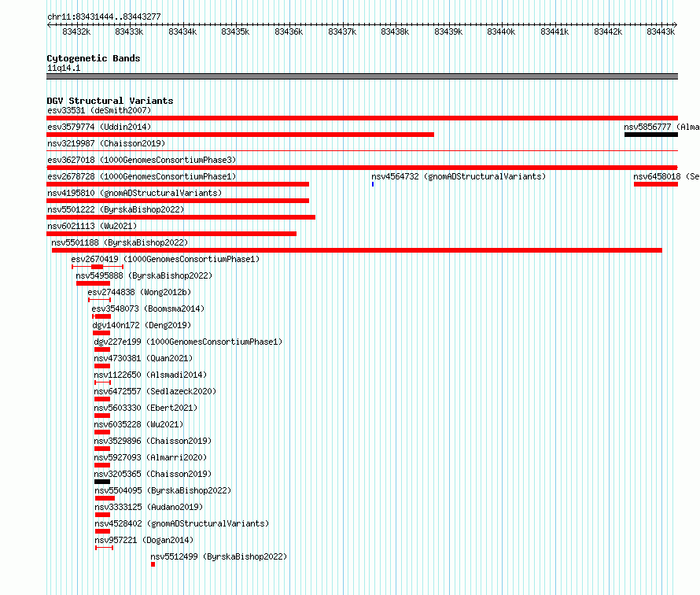Screen dimensions: 700x595
Task: Click the red nsv5501188 variant bar
Action: (x=357, y=250)
